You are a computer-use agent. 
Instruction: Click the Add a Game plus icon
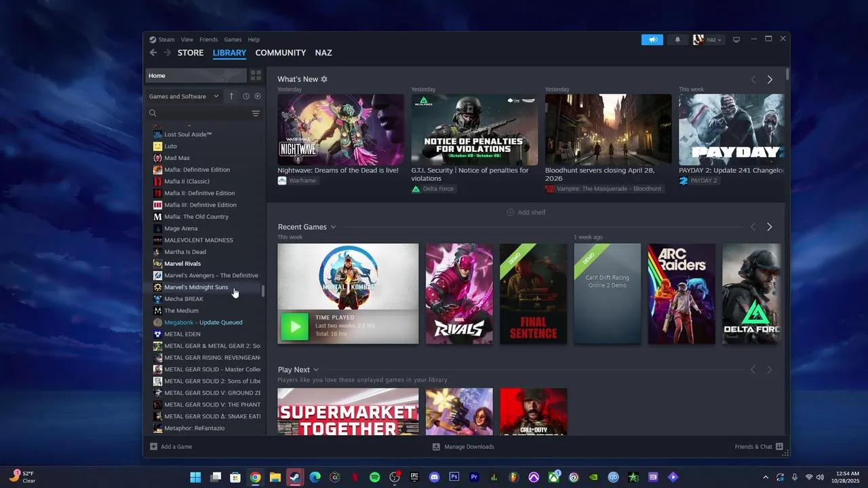click(154, 447)
